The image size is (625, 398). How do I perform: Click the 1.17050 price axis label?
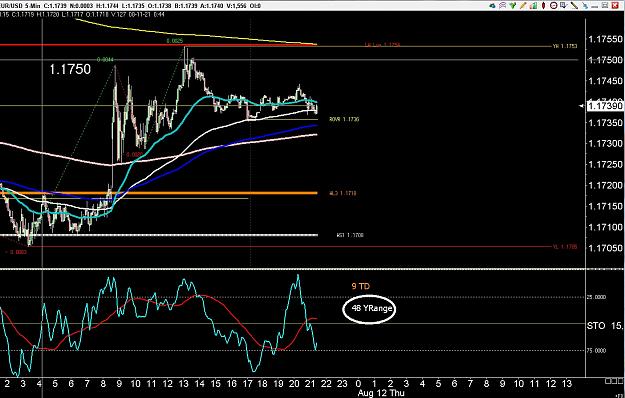coord(605,248)
